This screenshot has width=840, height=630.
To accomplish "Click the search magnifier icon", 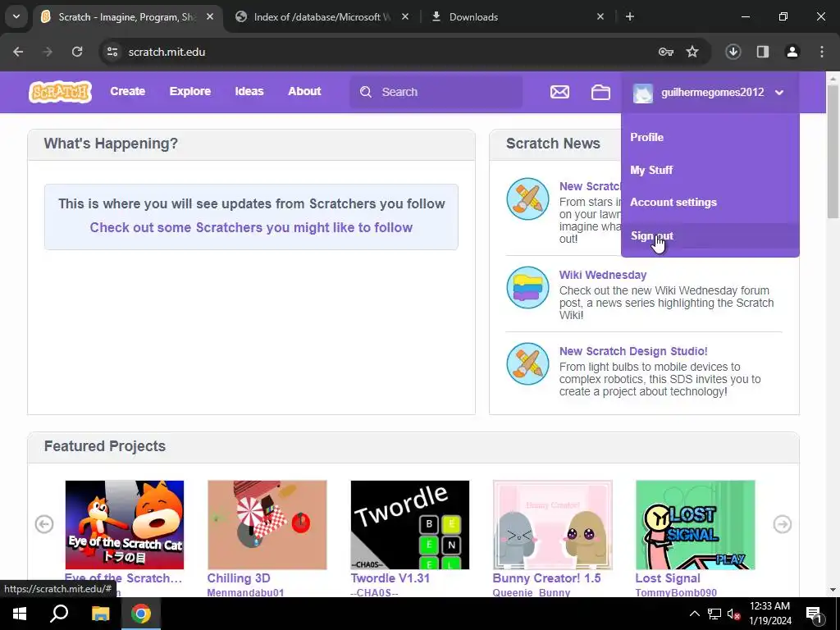I will (x=366, y=92).
